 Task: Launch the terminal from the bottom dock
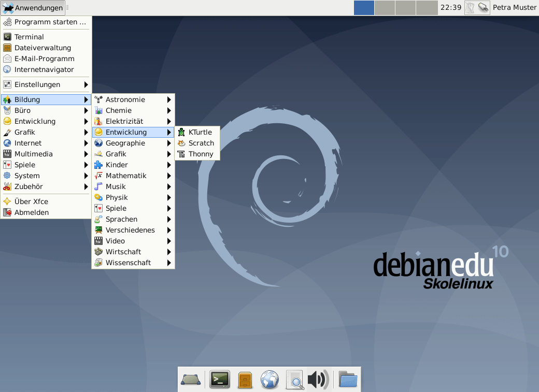220,379
